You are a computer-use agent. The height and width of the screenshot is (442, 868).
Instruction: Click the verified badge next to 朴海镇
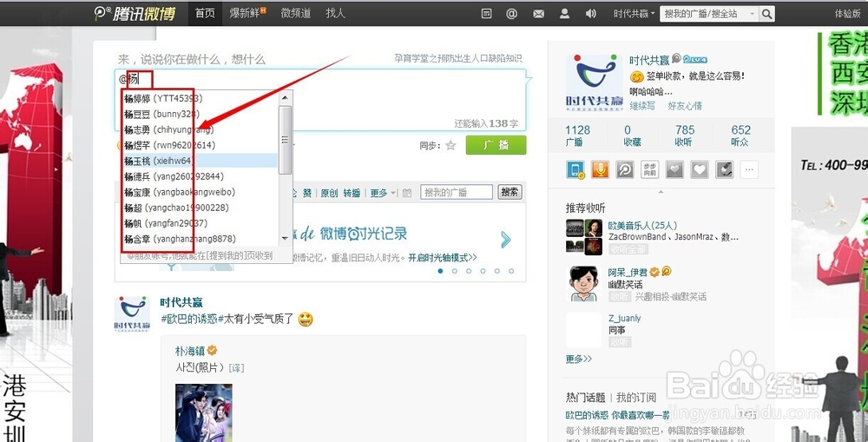[x=212, y=351]
